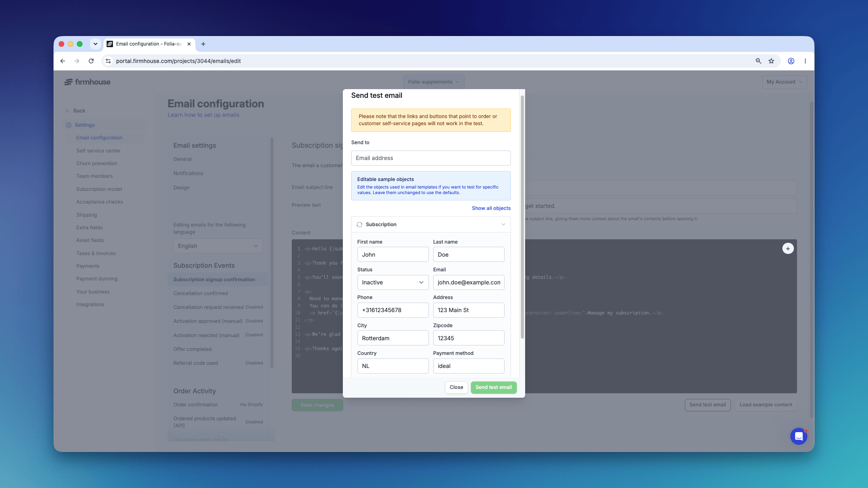Select Offer completed event
The height and width of the screenshot is (488, 868).
[192, 349]
